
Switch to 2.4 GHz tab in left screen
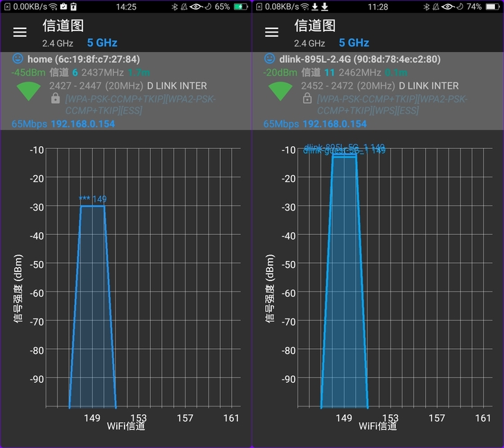pyautogui.click(x=57, y=43)
